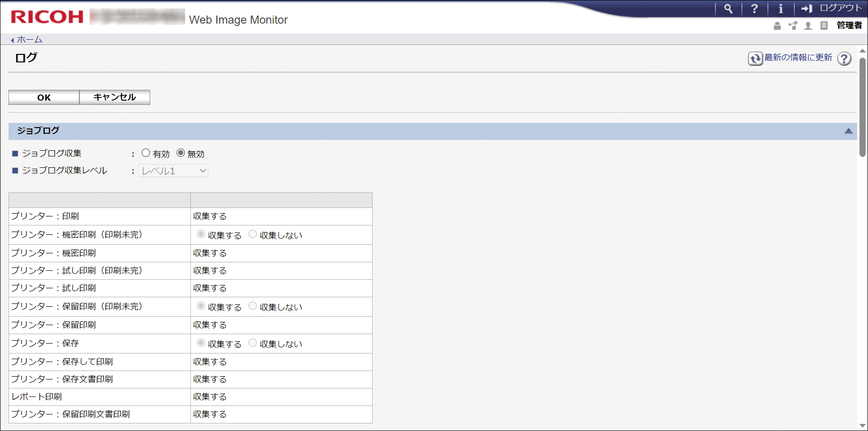Click レポート印刷 row label
Viewport: 868px width, 431px height.
click(37, 397)
